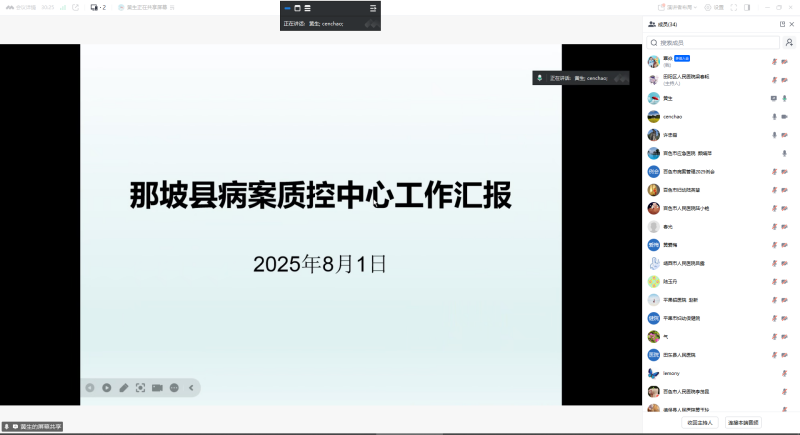Toggle camera for member cenchao

tap(785, 116)
